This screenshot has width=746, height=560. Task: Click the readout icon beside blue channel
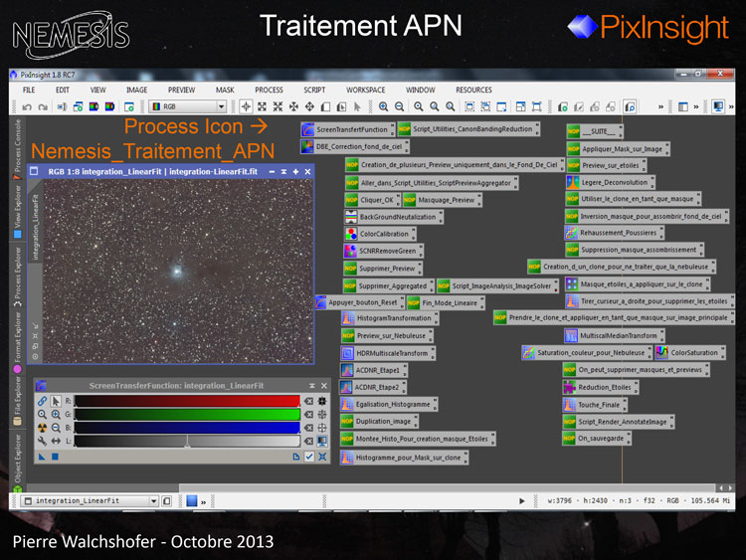coord(322,428)
